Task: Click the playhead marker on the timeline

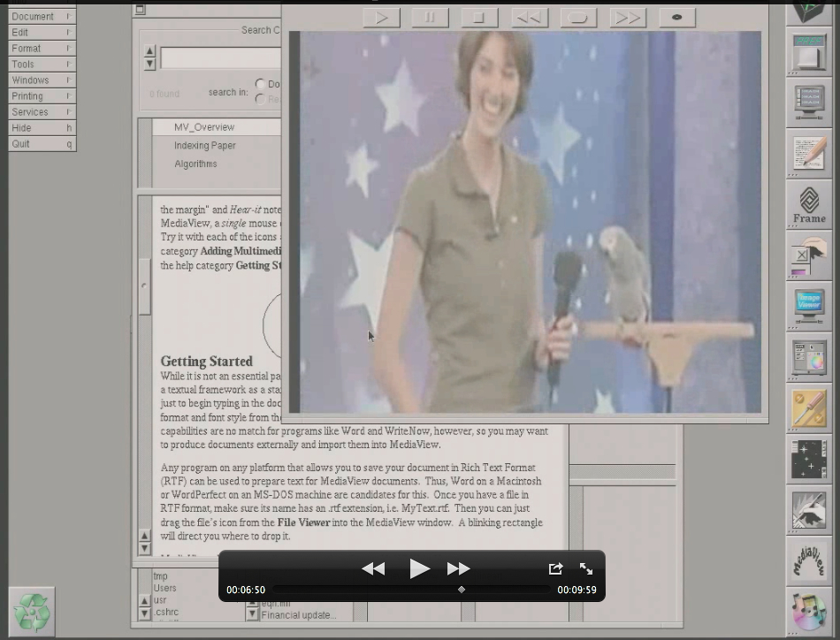Action: pos(461,590)
